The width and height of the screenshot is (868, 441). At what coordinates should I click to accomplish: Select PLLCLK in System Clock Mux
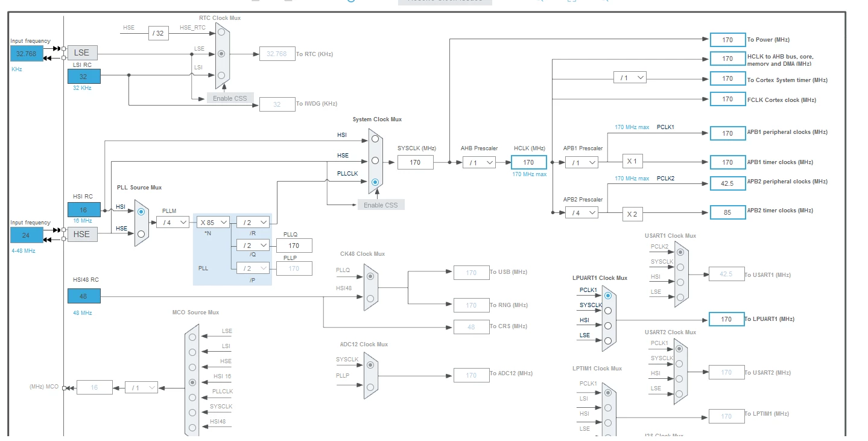pyautogui.click(x=375, y=182)
